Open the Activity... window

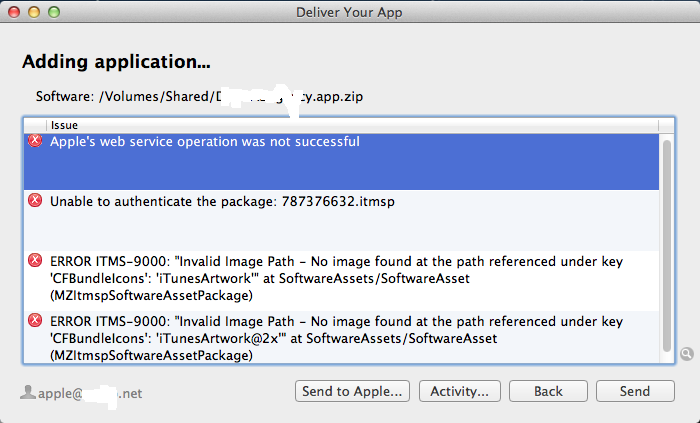tap(459, 391)
